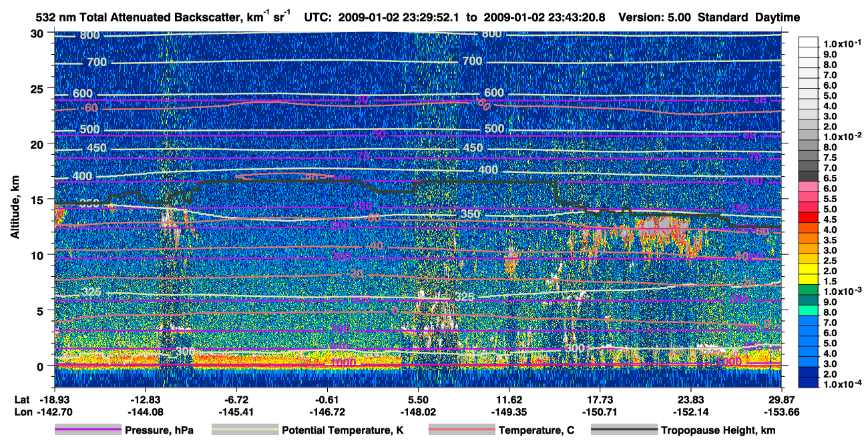Click the altitude axis tick '15'
This screenshot has width=868, height=445.
click(39, 199)
